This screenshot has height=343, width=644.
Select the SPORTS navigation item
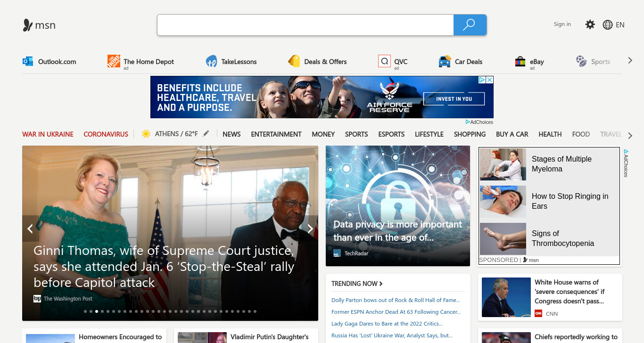point(356,134)
